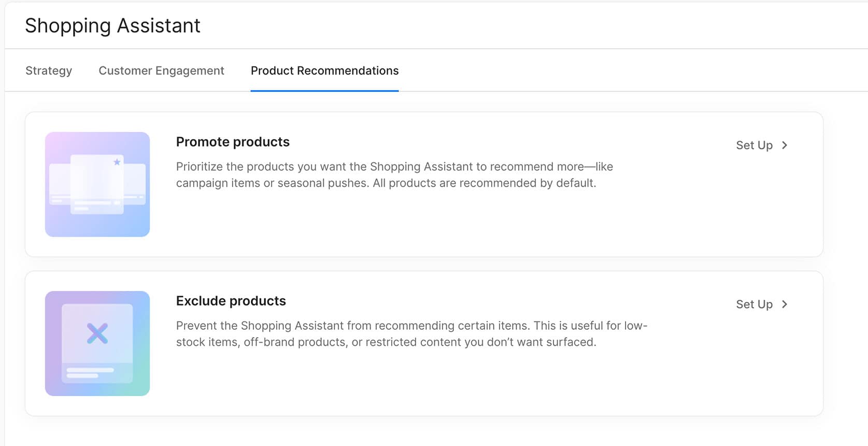
Task: Click the Exclude products description text
Action: point(412,334)
